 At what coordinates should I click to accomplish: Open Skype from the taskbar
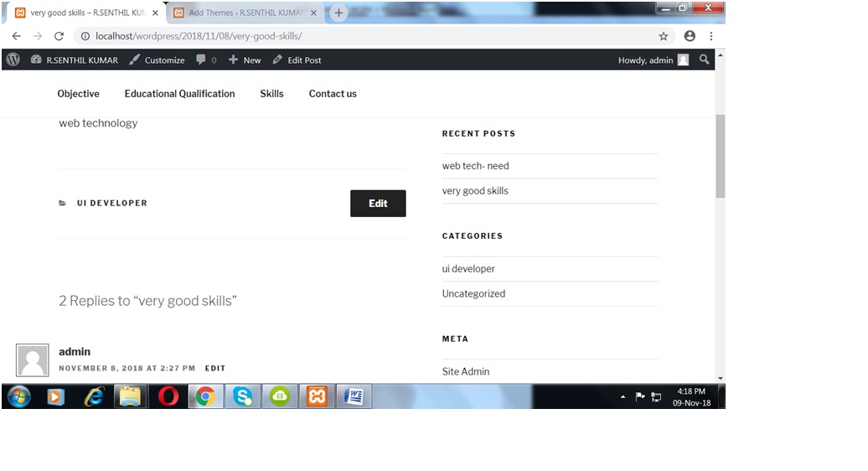[243, 396]
